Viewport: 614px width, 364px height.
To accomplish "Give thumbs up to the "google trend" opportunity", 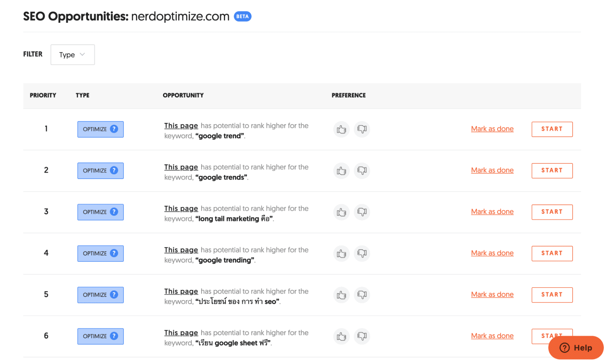I will pos(341,129).
